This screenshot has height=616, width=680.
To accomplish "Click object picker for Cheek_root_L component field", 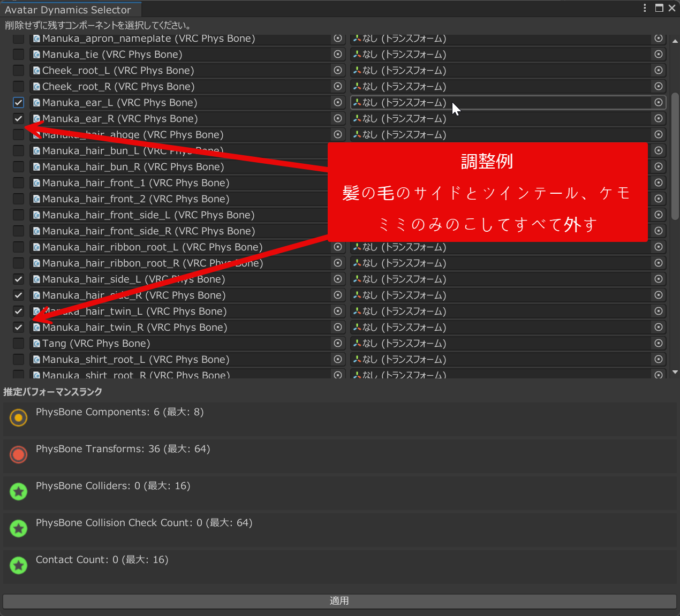I will click(x=338, y=70).
